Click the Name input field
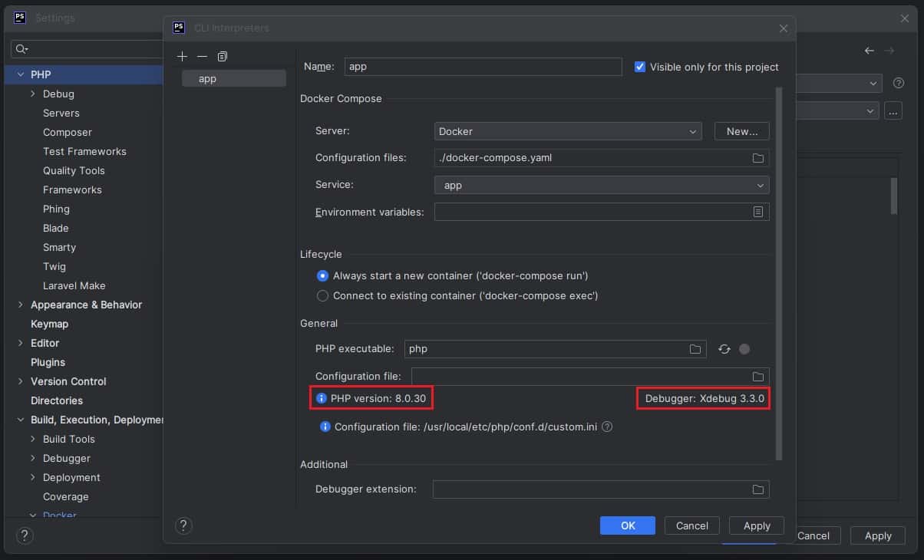This screenshot has height=560, width=924. click(483, 67)
